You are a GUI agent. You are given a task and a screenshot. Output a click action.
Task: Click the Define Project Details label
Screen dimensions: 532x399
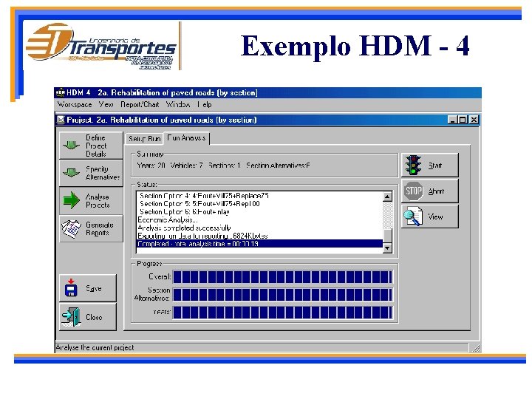pos(96,146)
